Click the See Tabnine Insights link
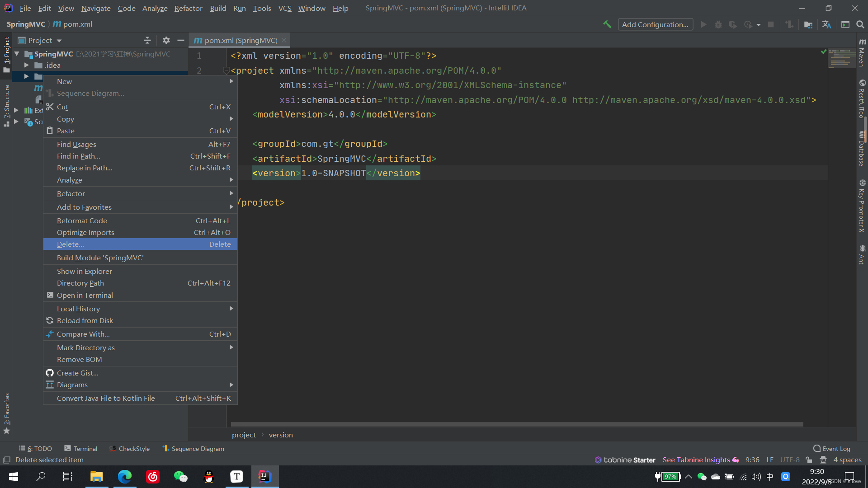 click(x=700, y=460)
